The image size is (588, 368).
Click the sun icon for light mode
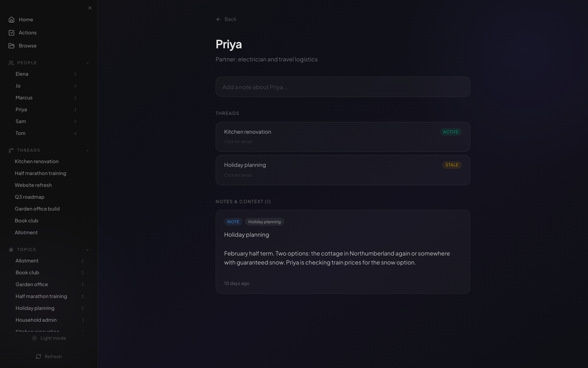[34, 338]
